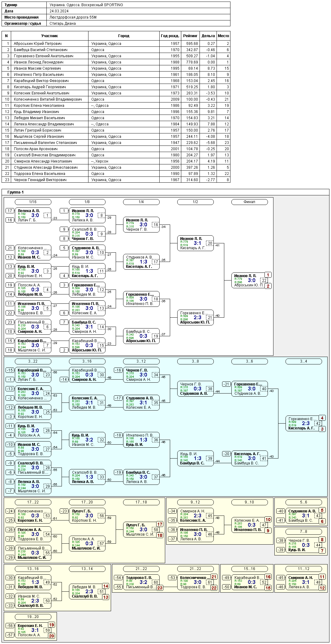Open semifinal match Горкавенко vs Аброськин Ю. П.
This screenshot has height=644, width=331.
[195, 318]
